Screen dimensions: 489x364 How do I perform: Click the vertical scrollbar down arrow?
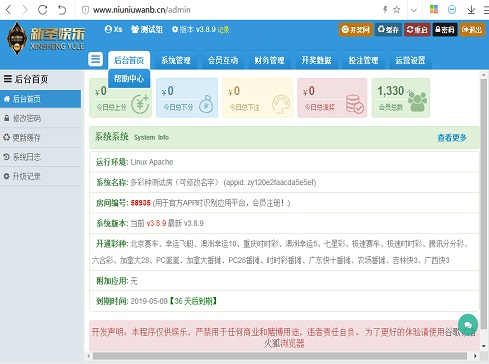(484, 346)
